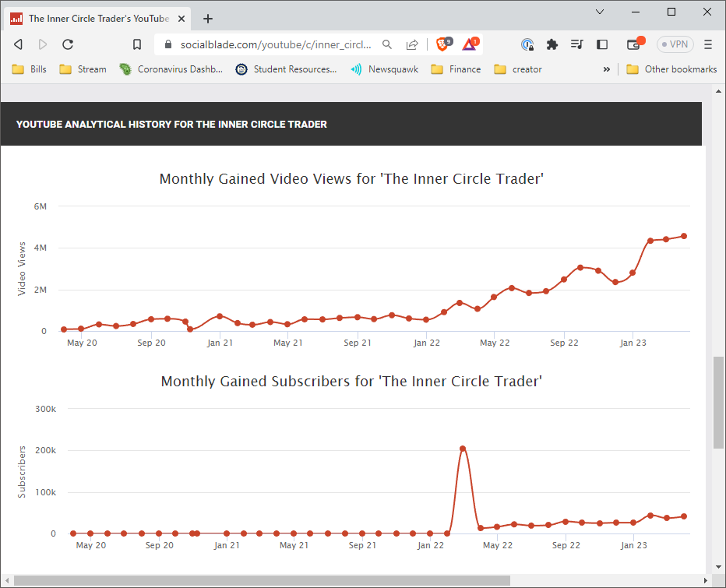
Task: Click the 200k subscriber spike data point
Action: [463, 448]
